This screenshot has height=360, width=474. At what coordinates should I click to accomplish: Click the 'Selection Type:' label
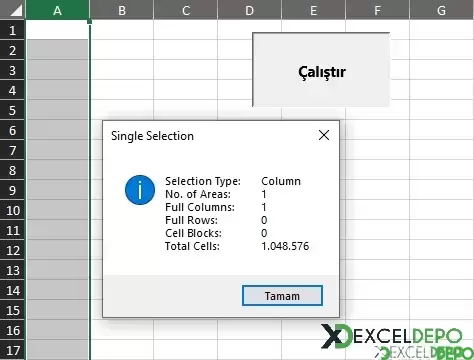tap(203, 181)
